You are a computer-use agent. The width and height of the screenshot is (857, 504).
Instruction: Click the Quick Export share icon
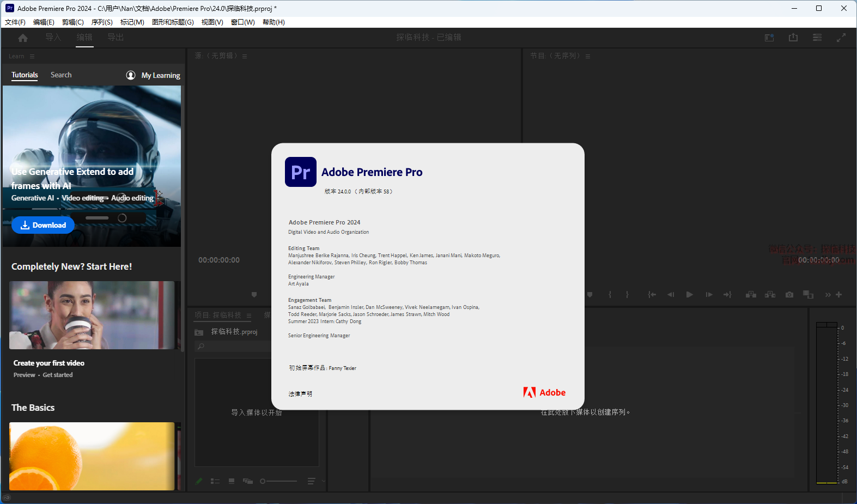point(793,38)
